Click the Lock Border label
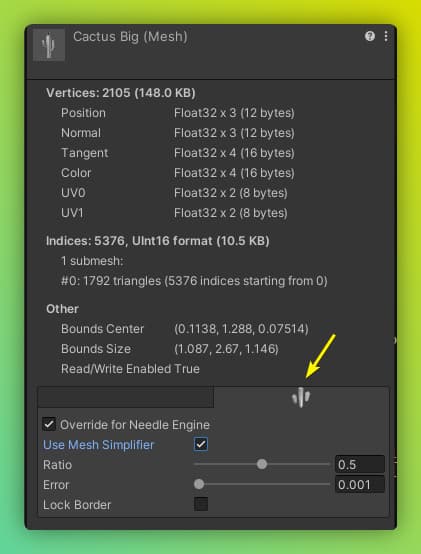This screenshot has height=554, width=421. pos(77,505)
